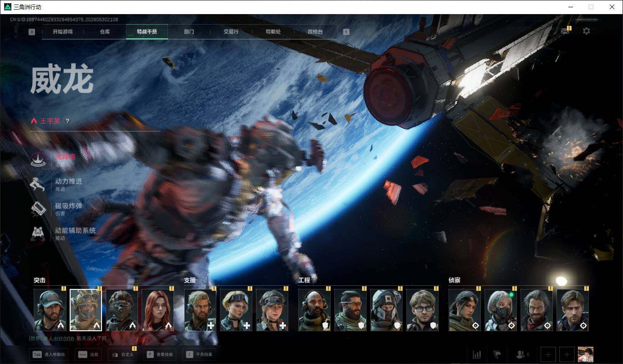Select the 动力推进 skill icon
Screen dimensions: 623x364
click(x=38, y=184)
